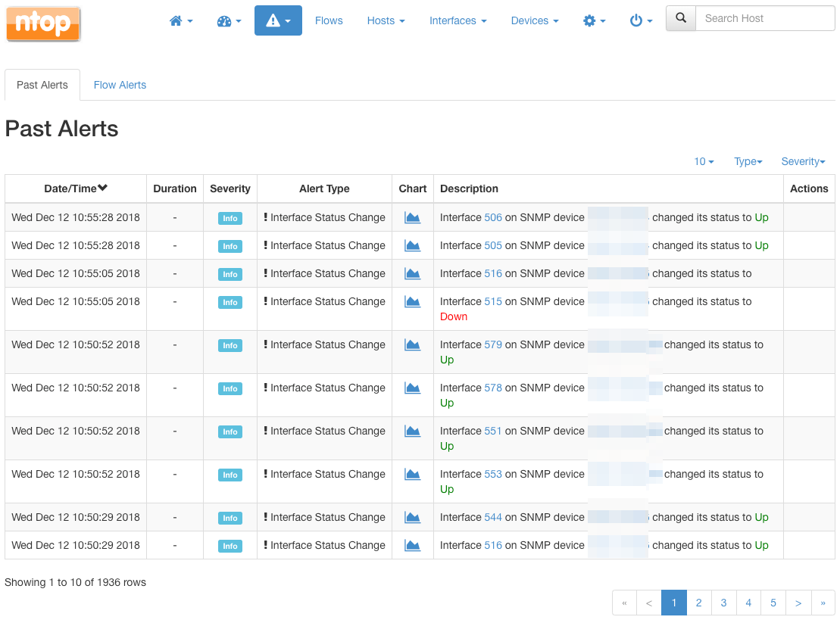Screen dimensions: 840x620
Task: Open the settings gear menu
Action: point(594,21)
